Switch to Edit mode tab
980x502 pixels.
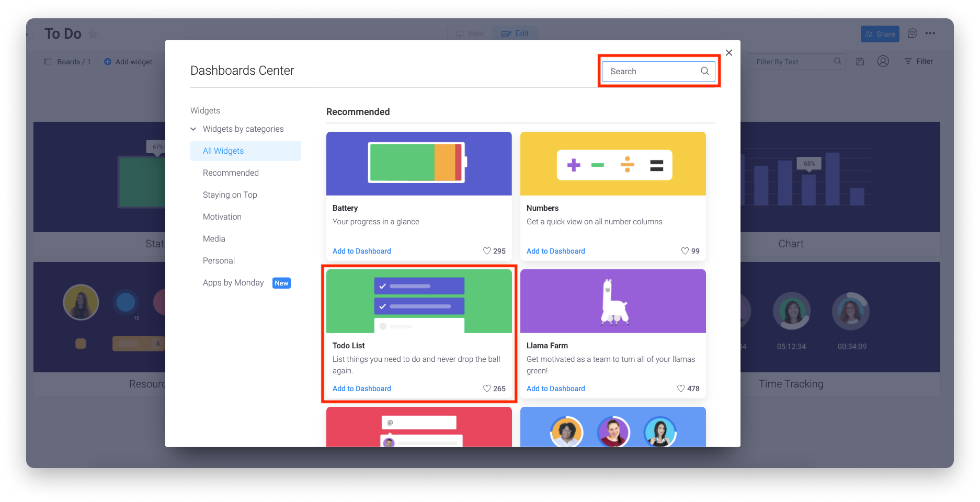[515, 33]
